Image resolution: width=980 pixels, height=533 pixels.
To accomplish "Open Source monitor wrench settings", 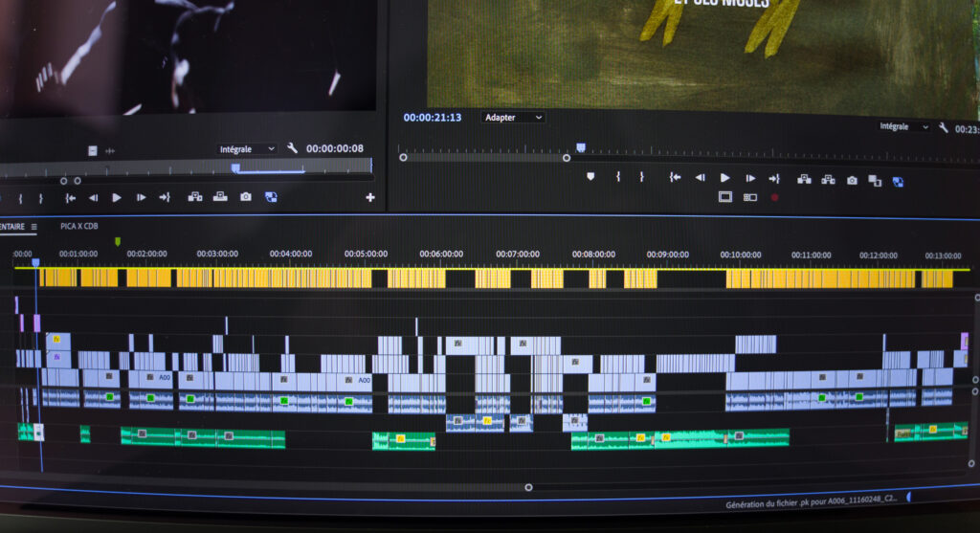I will [x=292, y=149].
